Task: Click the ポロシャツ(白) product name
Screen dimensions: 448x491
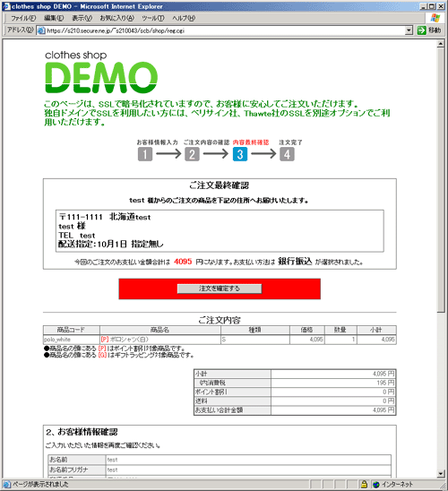Action: 129,340
